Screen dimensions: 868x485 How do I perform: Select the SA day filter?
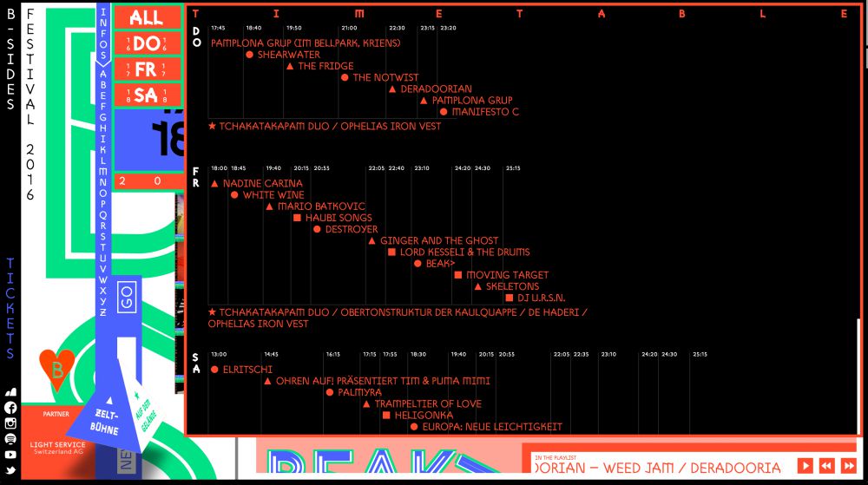click(147, 96)
